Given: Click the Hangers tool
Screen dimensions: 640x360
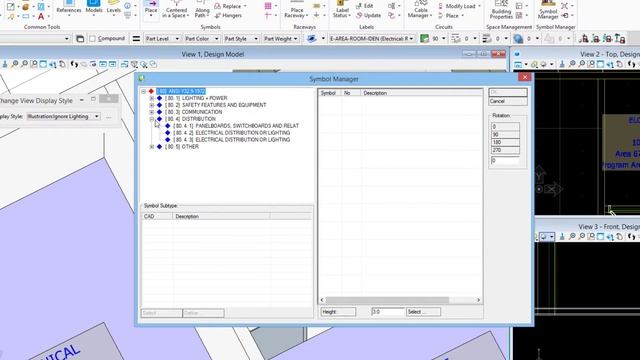Looking at the screenshot, I should coord(228,16).
